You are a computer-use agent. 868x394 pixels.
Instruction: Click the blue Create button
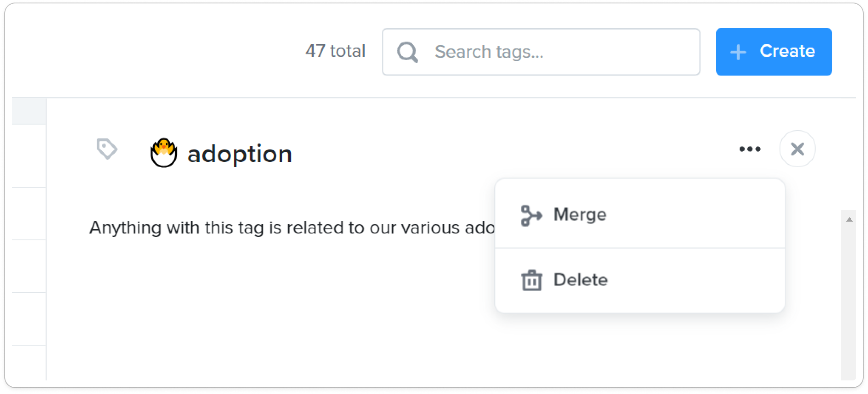[x=774, y=52]
